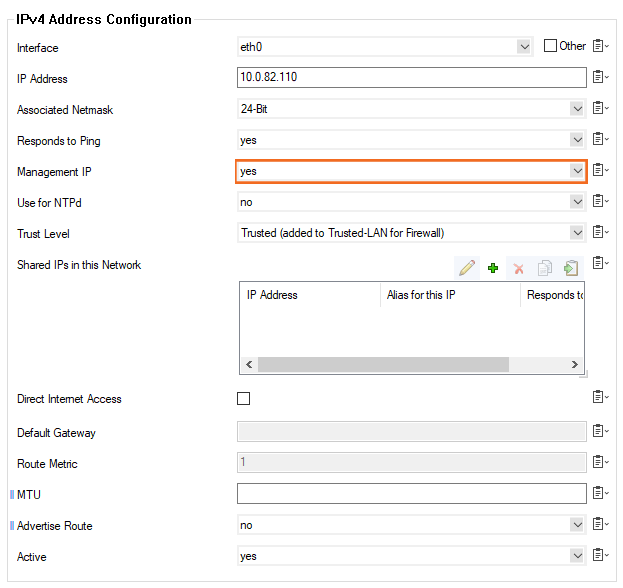The image size is (623, 588).
Task: Click the IP Address field with 10.0.82.110
Action: click(412, 77)
